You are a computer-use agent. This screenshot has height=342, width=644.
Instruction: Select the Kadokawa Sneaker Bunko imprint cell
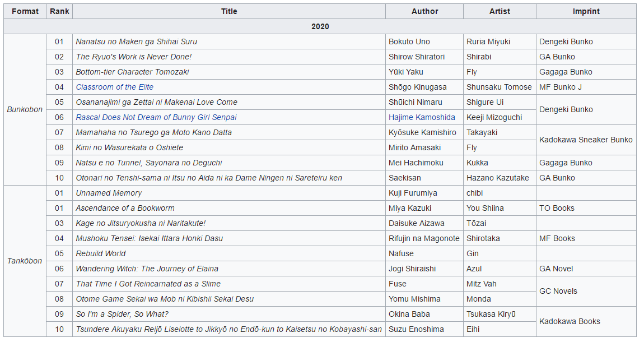tap(586, 140)
